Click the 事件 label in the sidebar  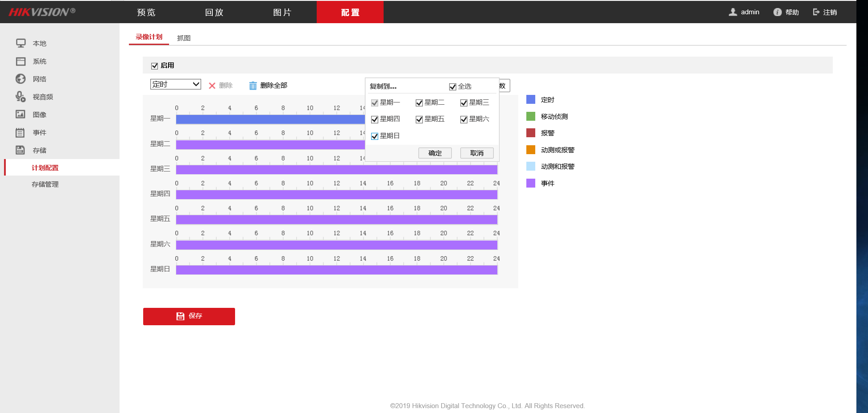40,132
